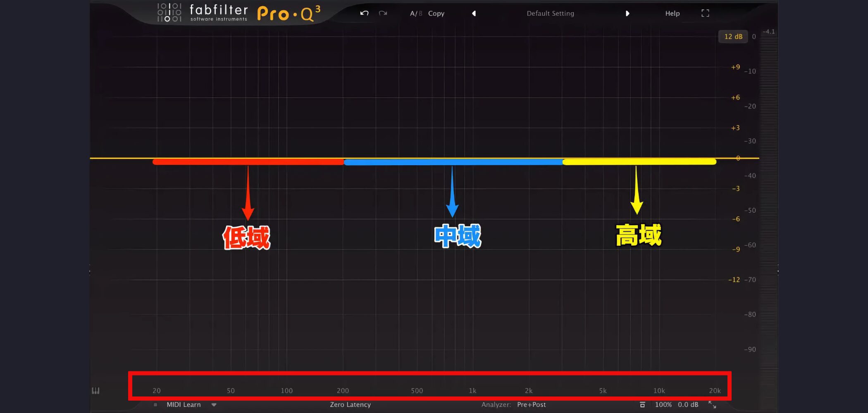Click the +6 gain scale label
Screen dimensions: 868x413
[735, 97]
